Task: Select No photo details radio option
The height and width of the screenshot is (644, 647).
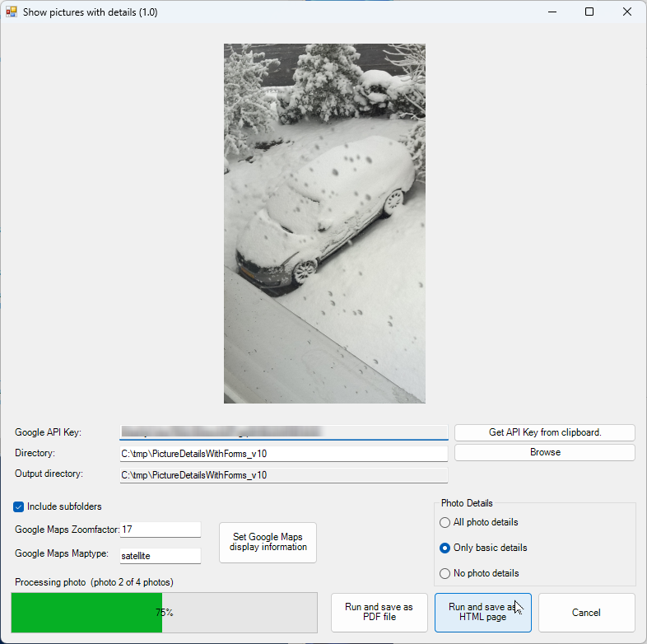Action: point(445,573)
